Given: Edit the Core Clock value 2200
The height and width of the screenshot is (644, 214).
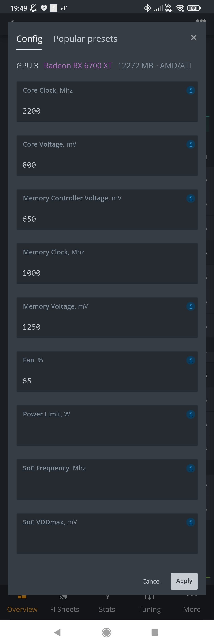Looking at the screenshot, I should tap(107, 102).
